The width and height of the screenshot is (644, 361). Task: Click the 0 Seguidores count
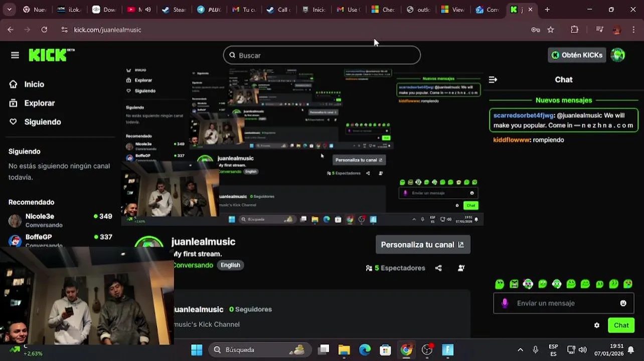[x=250, y=309]
